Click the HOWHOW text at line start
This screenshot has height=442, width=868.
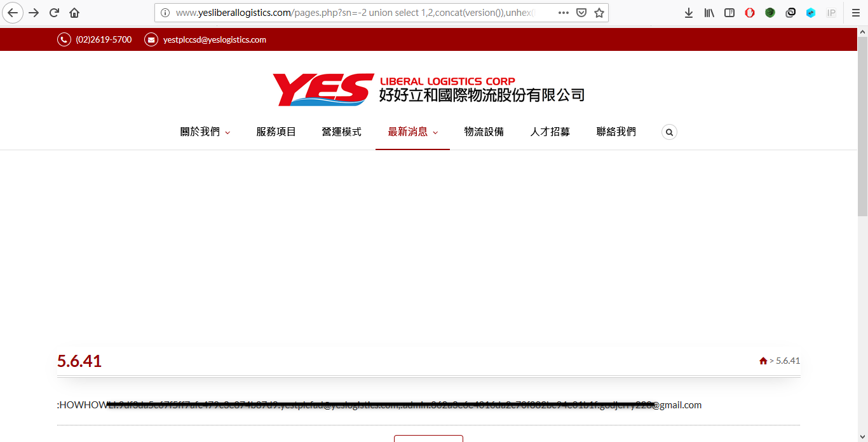[x=83, y=405]
